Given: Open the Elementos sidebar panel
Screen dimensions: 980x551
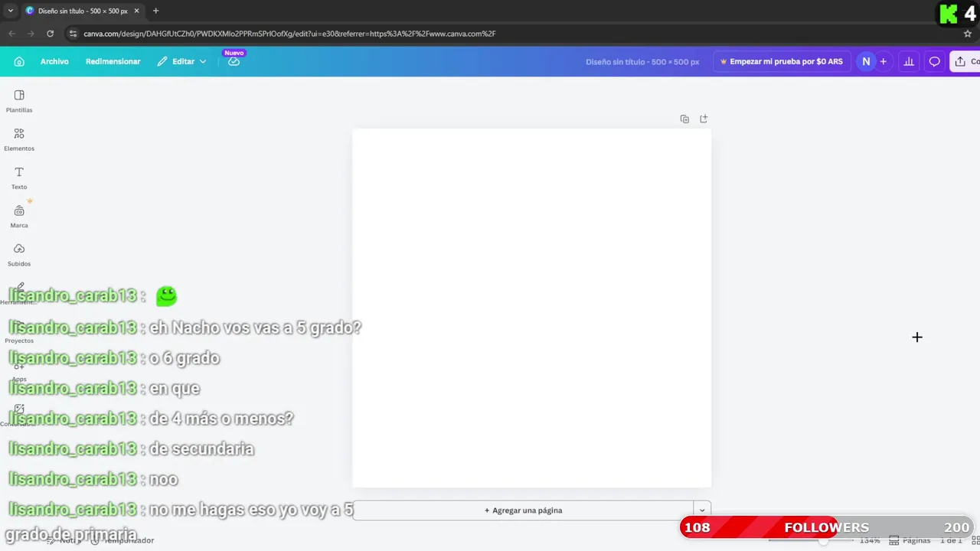Looking at the screenshot, I should pos(19,139).
